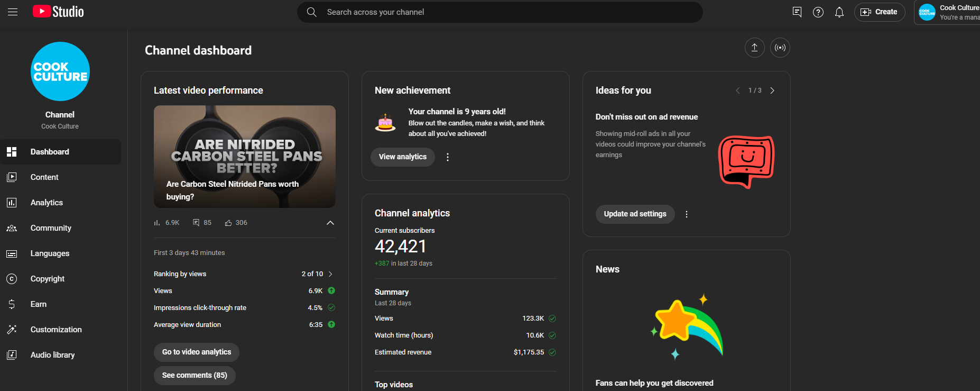Click the Content sidebar icon
Screen dimensions: 980x391
click(x=12, y=177)
